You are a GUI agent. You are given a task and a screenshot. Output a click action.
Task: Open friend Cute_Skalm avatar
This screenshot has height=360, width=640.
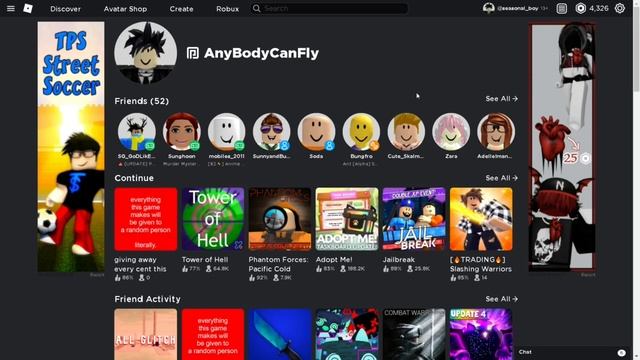click(406, 131)
